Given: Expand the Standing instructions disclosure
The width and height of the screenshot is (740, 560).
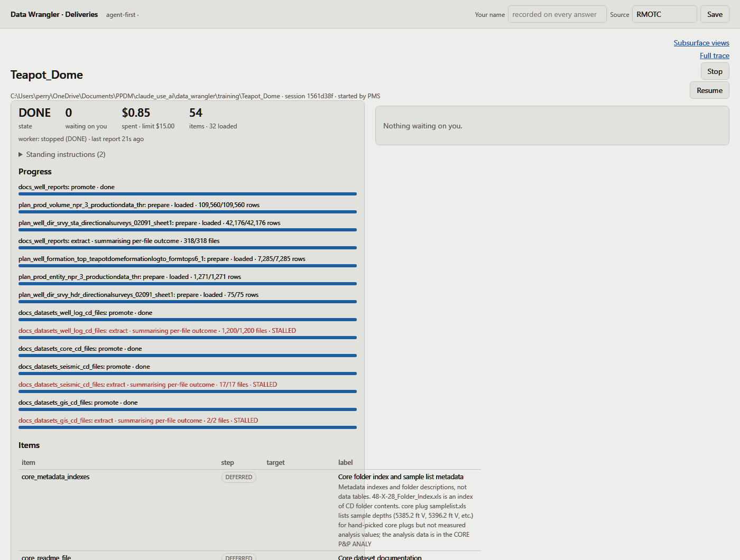Looking at the screenshot, I should coord(62,154).
